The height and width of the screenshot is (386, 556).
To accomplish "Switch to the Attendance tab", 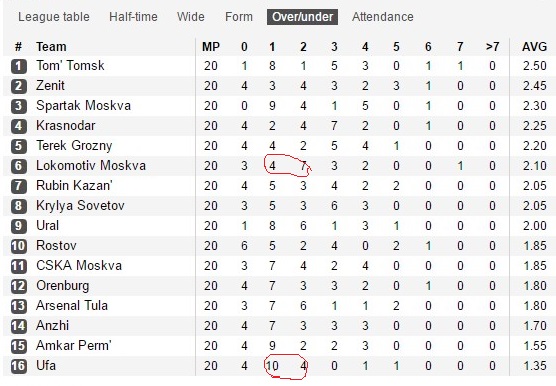I will click(x=383, y=17).
